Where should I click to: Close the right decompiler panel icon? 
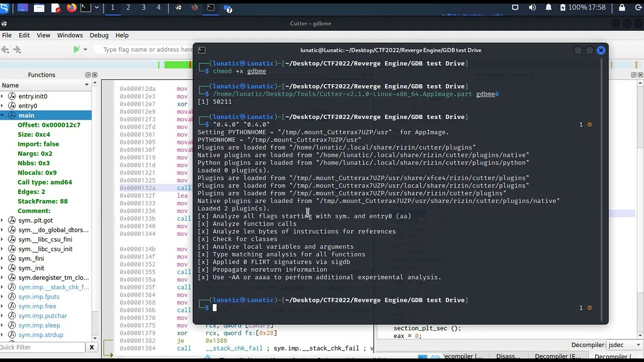(640, 75)
